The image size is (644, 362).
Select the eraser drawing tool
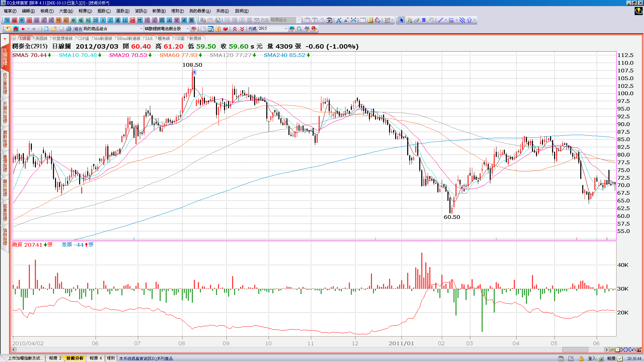pos(417,20)
